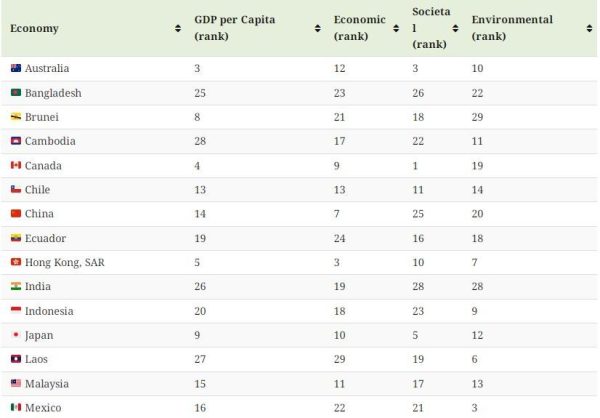
Task: Sort table by Economy column arrows
Action: tap(178, 28)
